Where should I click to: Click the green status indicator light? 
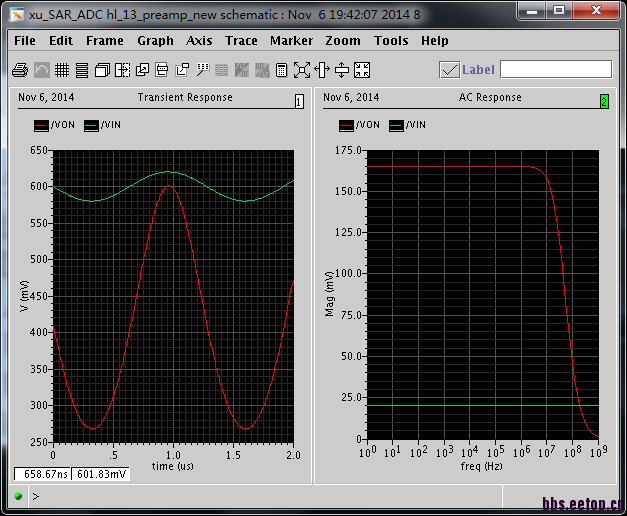[x=18, y=496]
